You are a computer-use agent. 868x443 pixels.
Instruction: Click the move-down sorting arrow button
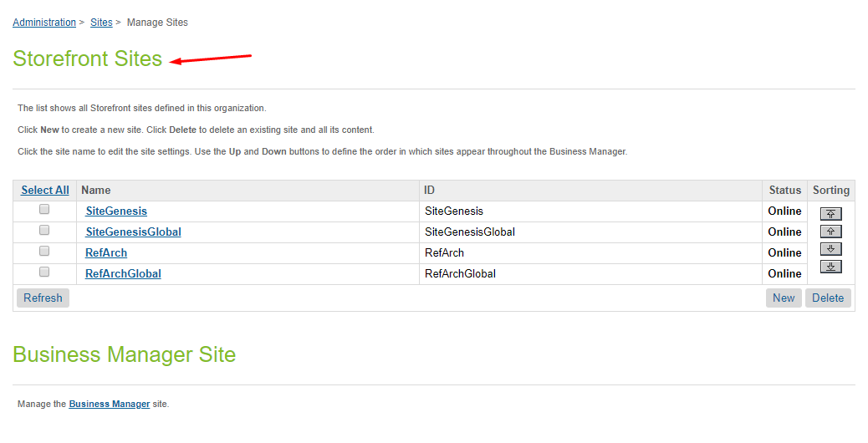[x=830, y=249]
